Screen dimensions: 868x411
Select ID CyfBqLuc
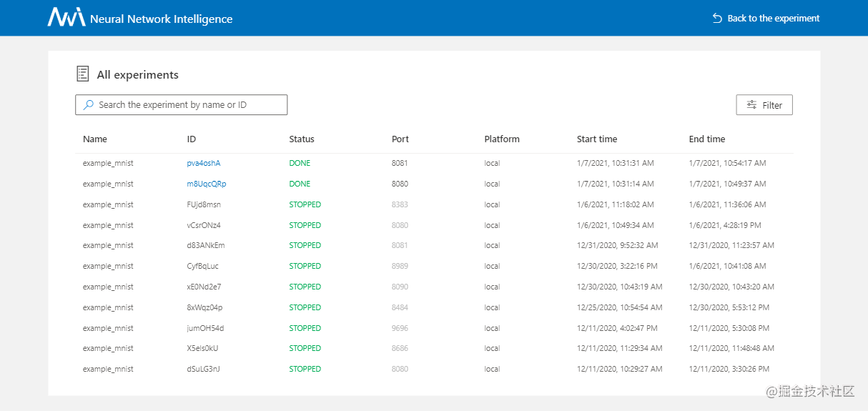point(203,266)
